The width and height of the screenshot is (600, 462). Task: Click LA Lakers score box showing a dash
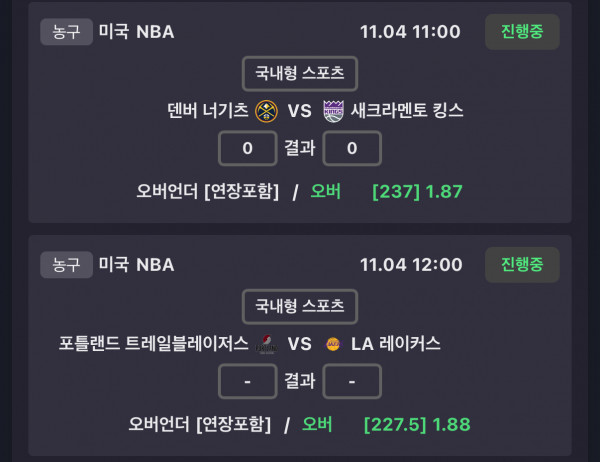click(x=351, y=381)
